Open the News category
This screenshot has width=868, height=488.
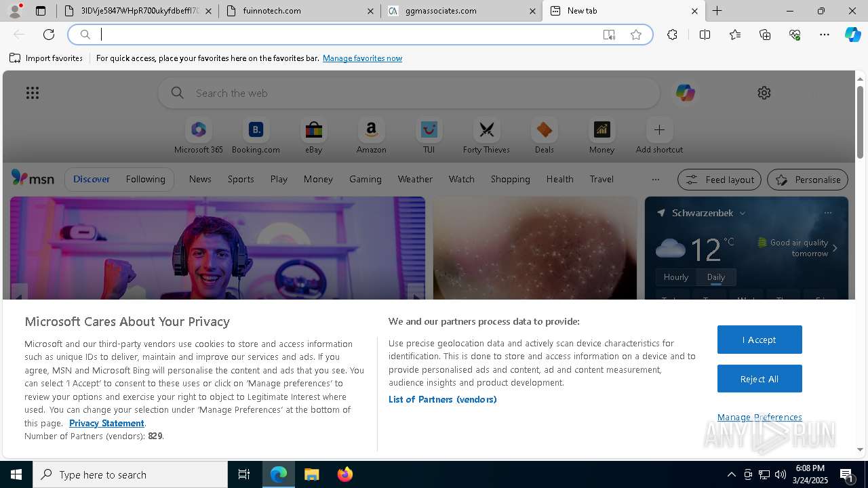(200, 179)
